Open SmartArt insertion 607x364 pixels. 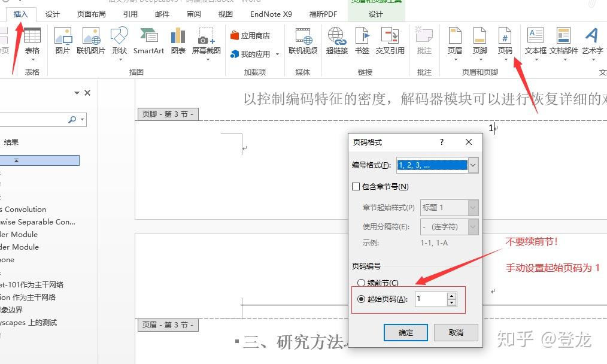(x=148, y=42)
